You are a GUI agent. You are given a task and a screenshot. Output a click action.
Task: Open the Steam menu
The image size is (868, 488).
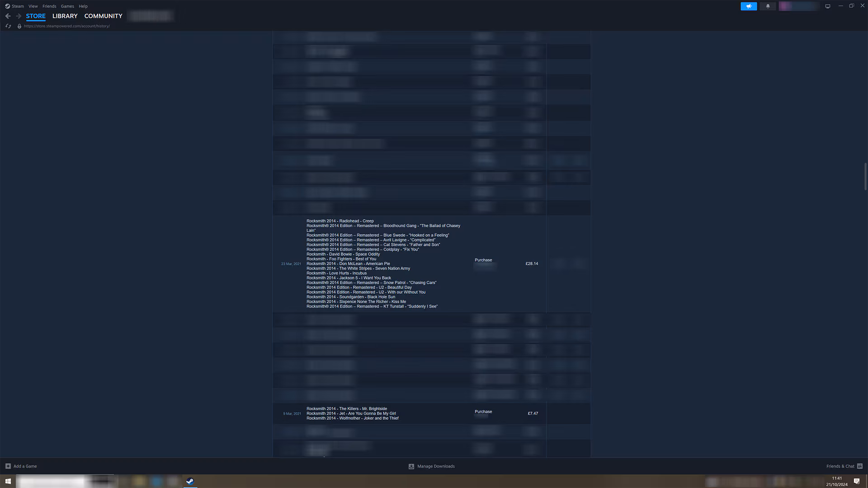click(17, 6)
